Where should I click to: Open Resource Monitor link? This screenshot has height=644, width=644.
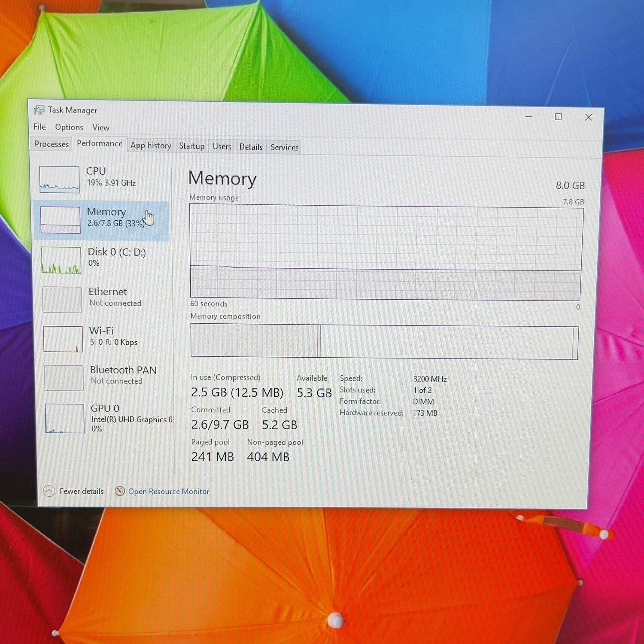(x=169, y=491)
